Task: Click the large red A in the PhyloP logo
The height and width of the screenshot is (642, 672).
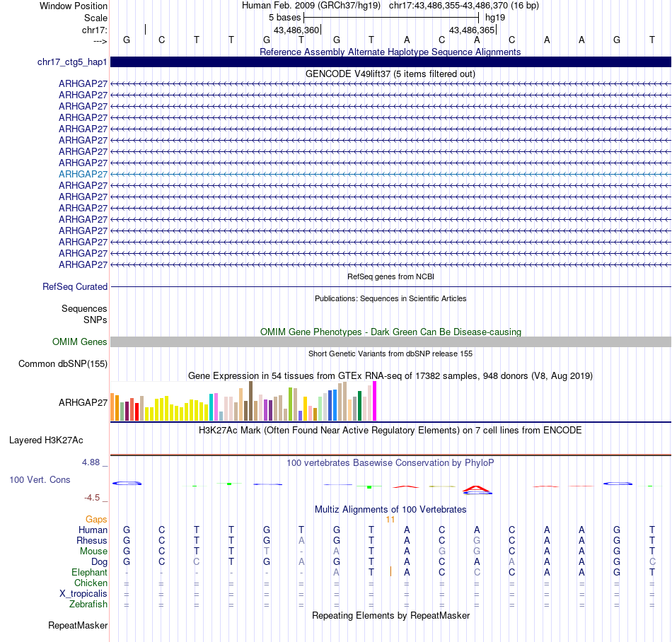Action: click(x=477, y=489)
